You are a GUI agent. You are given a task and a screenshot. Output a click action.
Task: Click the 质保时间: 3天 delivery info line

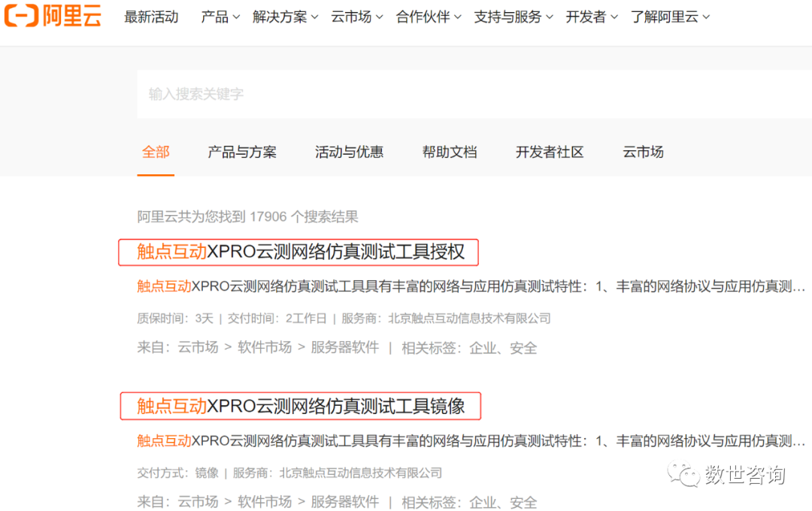point(344,319)
